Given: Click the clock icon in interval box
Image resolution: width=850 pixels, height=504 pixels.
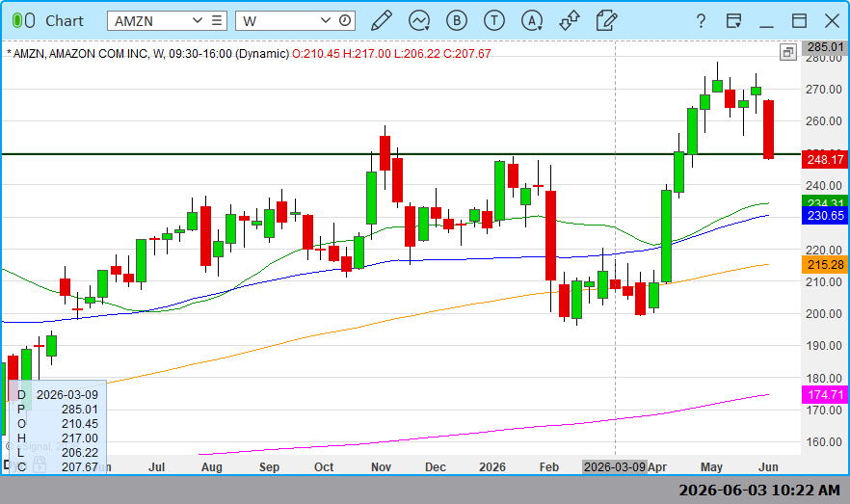Looking at the screenshot, I should click(345, 20).
